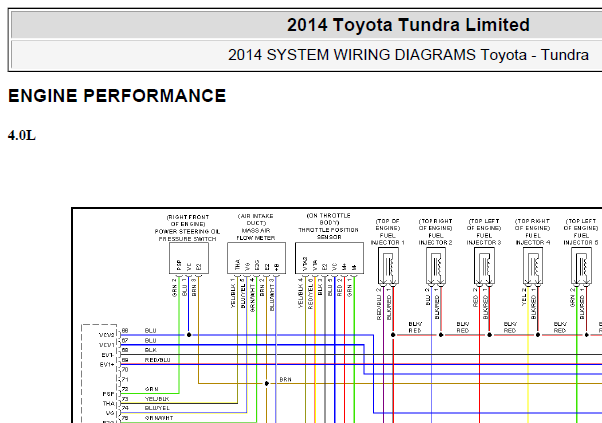Click the 'PSP' terminal label on the dashed module
Image resolution: width=602 pixels, height=423 pixels.
coord(109,394)
